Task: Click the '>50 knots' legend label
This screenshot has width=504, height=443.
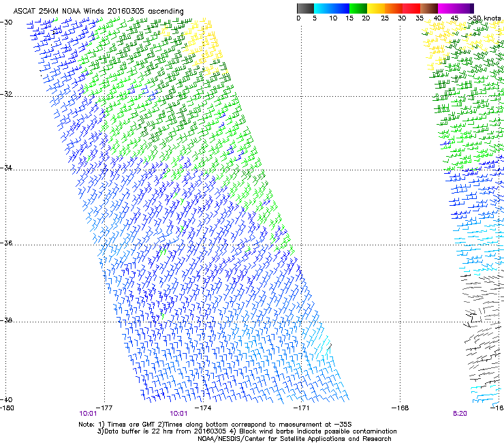Action: click(x=484, y=18)
